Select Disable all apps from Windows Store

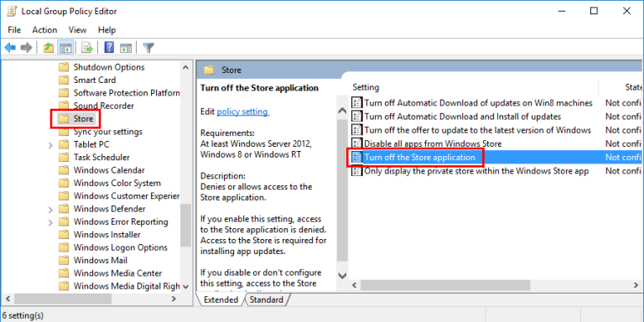pyautogui.click(x=433, y=143)
